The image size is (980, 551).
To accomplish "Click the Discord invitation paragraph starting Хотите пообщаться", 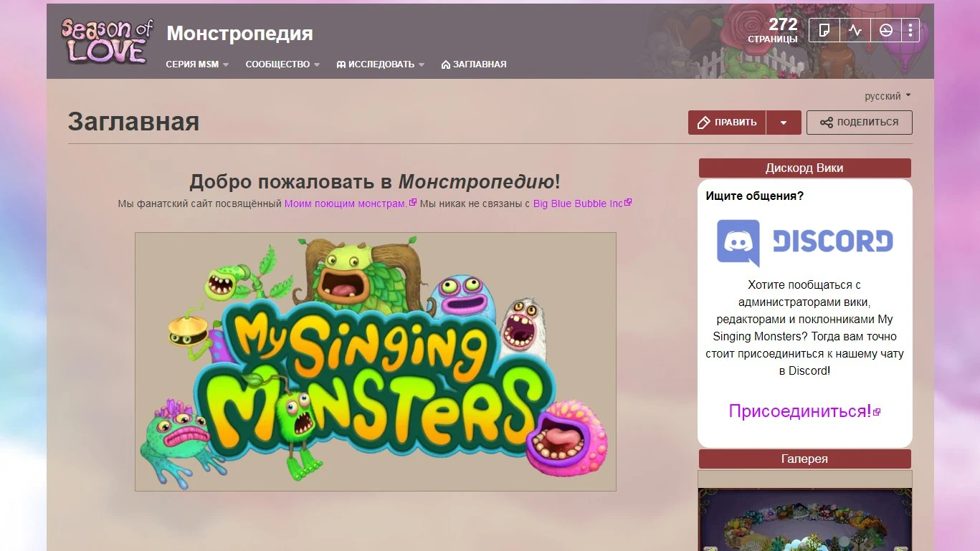I will pos(804,328).
